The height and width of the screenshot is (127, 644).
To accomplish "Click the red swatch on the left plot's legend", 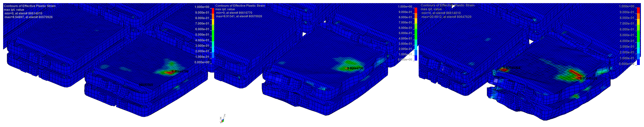I will [213, 11].
